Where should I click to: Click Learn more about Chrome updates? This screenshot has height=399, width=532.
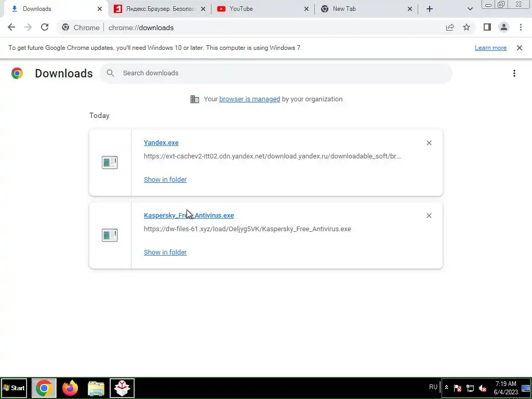pyautogui.click(x=490, y=48)
